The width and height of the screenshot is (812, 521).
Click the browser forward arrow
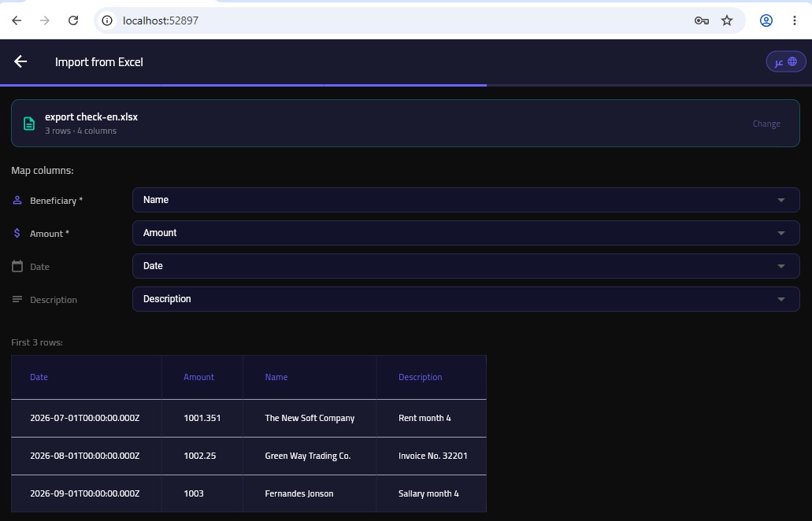(45, 20)
